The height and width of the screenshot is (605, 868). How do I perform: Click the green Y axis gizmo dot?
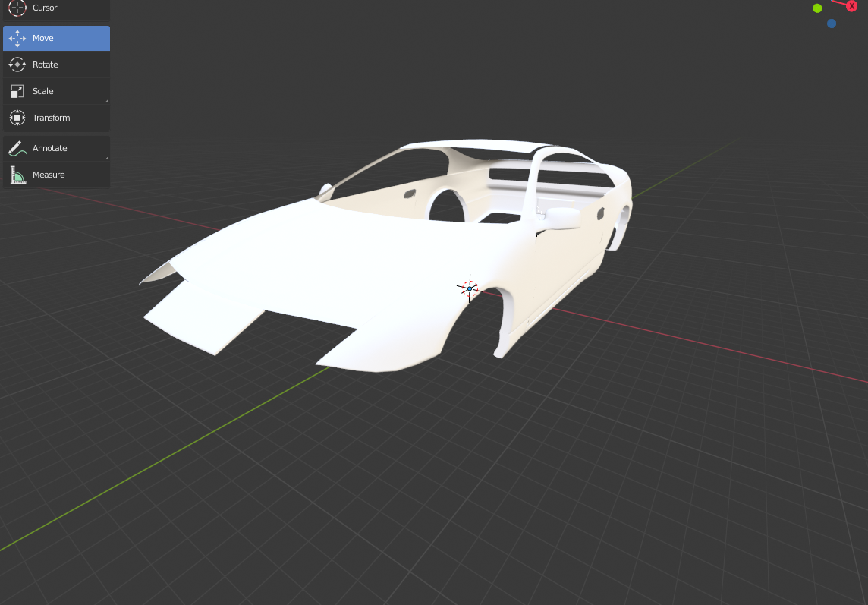(817, 8)
